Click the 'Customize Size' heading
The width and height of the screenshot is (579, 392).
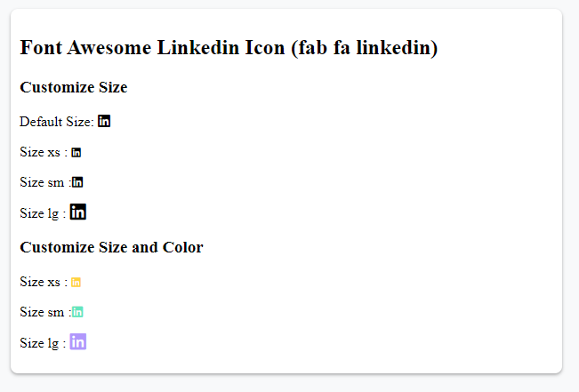[x=73, y=87]
